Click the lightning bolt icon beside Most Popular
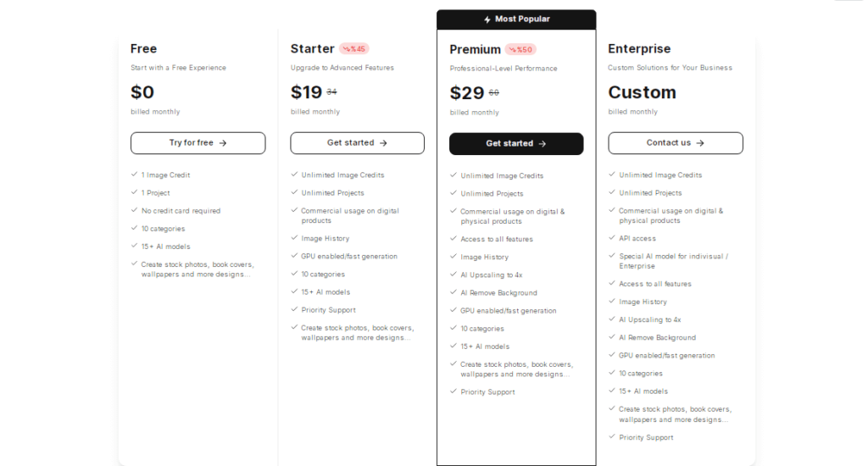The width and height of the screenshot is (868, 466). (487, 19)
